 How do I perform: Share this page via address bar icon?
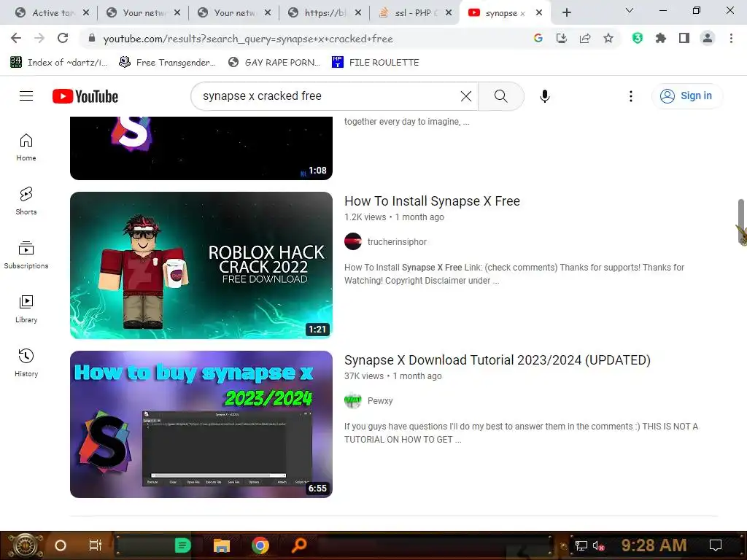(585, 38)
